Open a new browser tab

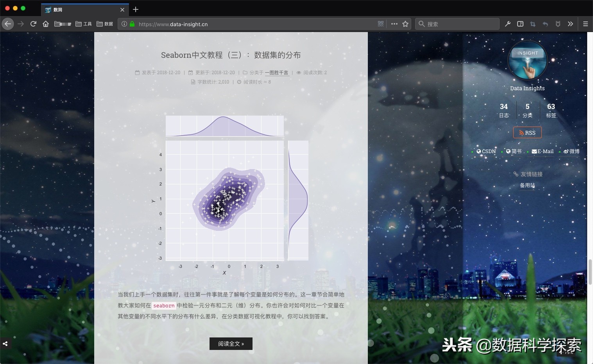(x=136, y=9)
